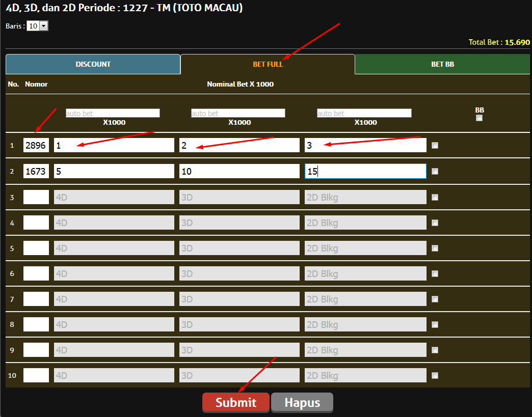Open the Baris row count dropdown
The height and width of the screenshot is (417, 532).
[x=38, y=26]
